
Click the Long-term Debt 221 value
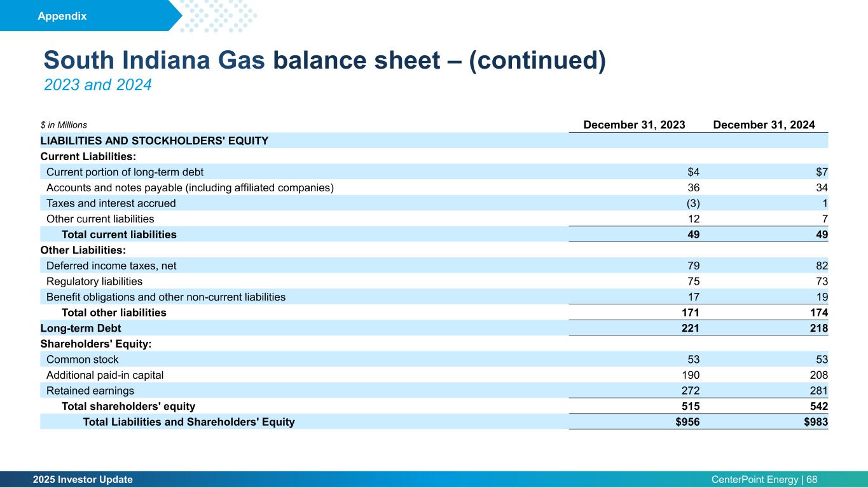(691, 328)
